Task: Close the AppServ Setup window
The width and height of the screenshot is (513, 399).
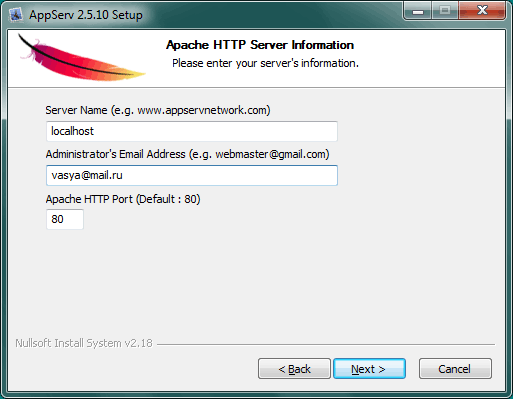Action: coord(482,11)
